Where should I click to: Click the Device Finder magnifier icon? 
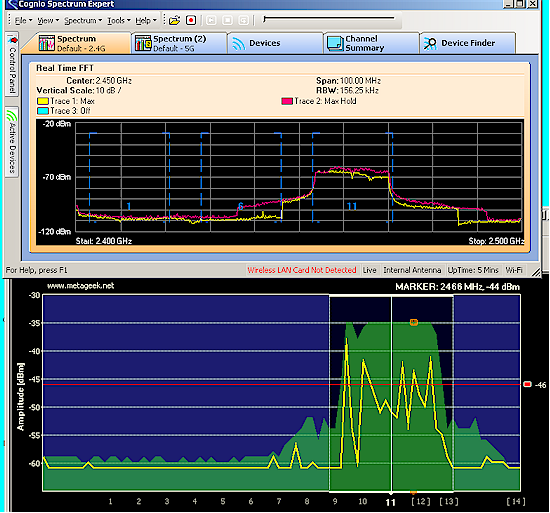pos(430,43)
